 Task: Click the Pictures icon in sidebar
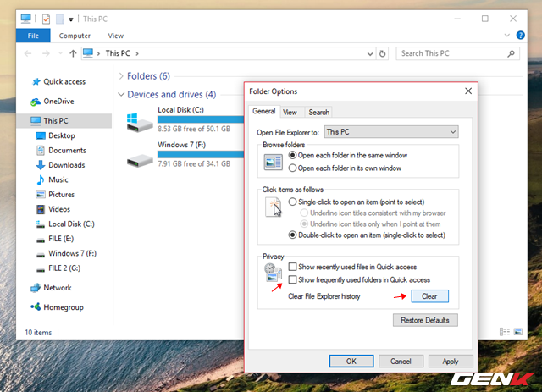click(41, 195)
